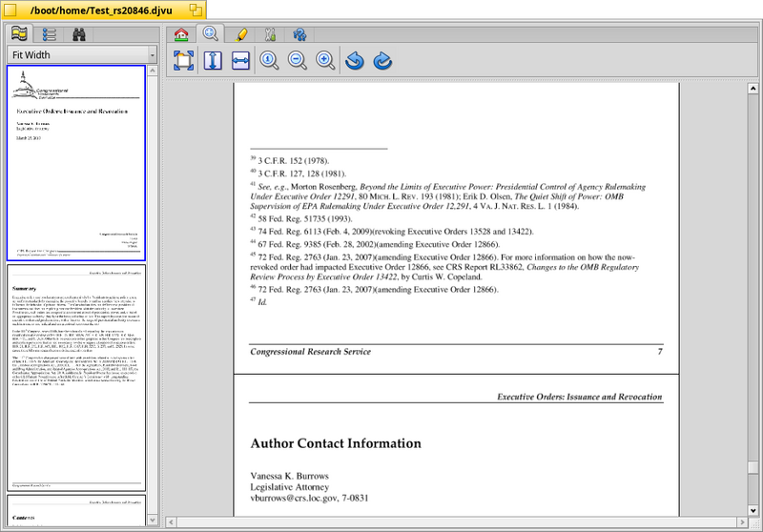This screenshot has height=532, width=763.
Task: Select the Contents page thumbnail
Action: pyautogui.click(x=76, y=510)
